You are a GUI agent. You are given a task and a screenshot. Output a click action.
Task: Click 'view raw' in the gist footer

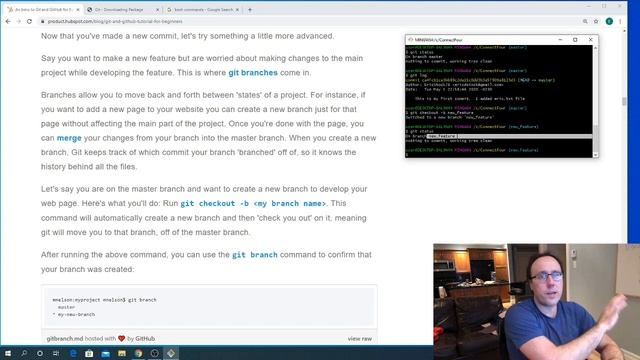[x=360, y=338]
